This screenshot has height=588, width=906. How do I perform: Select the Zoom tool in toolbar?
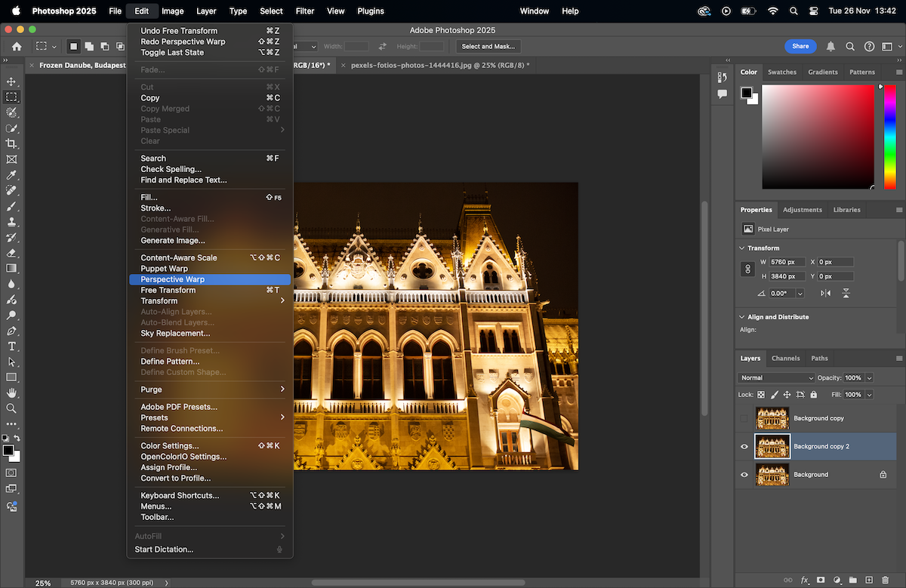[11, 408]
